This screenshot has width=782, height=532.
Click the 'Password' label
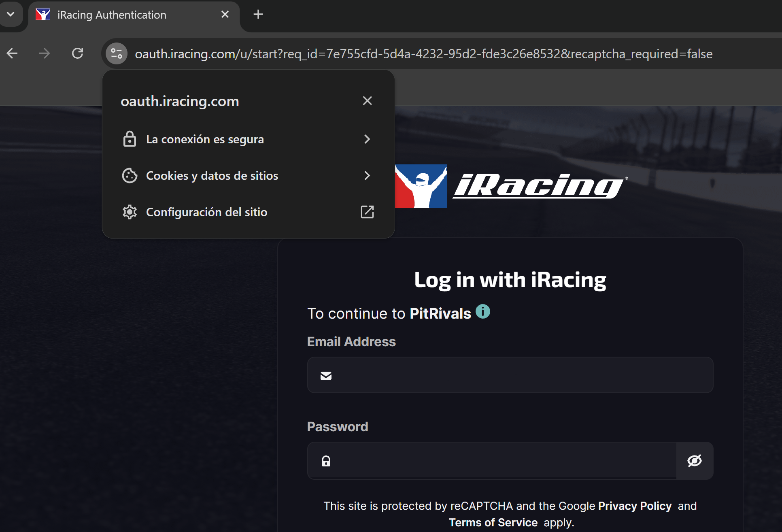338,427
